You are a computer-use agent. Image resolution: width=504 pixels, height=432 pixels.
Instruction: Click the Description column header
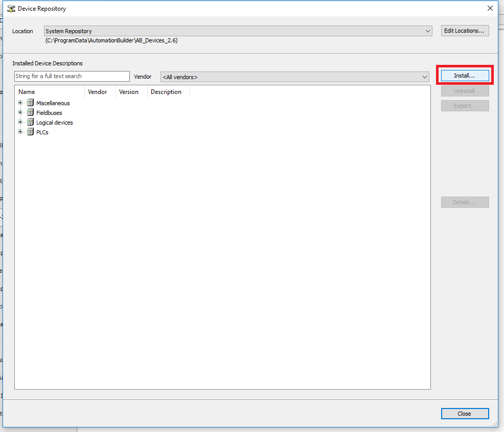168,92
